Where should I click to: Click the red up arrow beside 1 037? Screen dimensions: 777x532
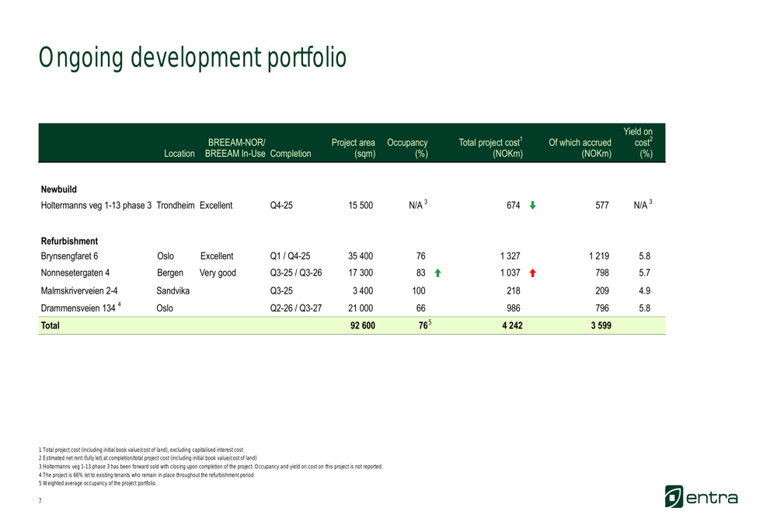(x=532, y=273)
